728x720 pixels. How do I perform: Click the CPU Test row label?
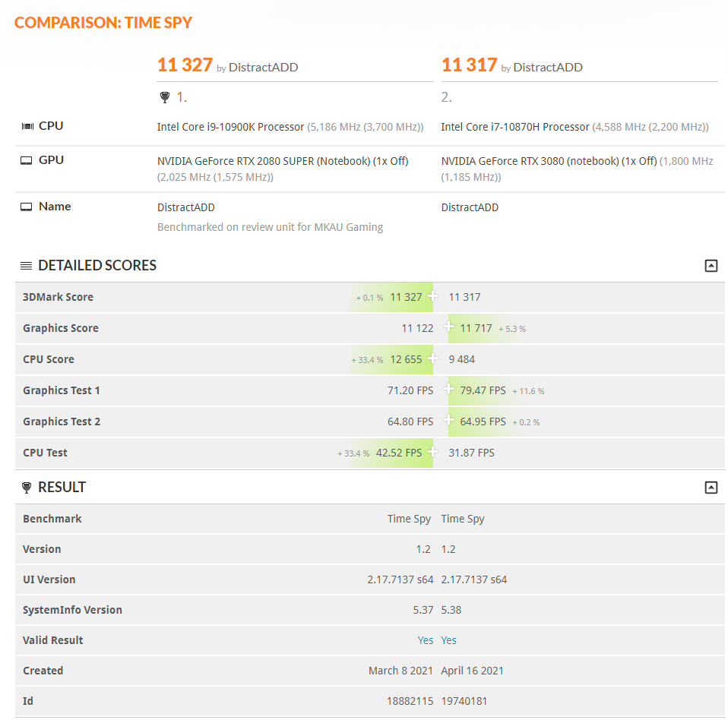45,453
